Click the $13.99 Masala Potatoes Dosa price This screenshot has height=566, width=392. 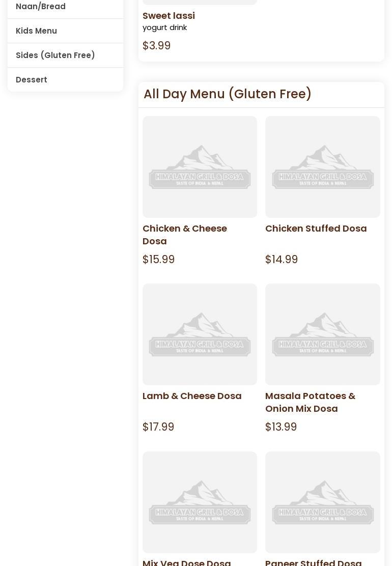pyautogui.click(x=281, y=427)
